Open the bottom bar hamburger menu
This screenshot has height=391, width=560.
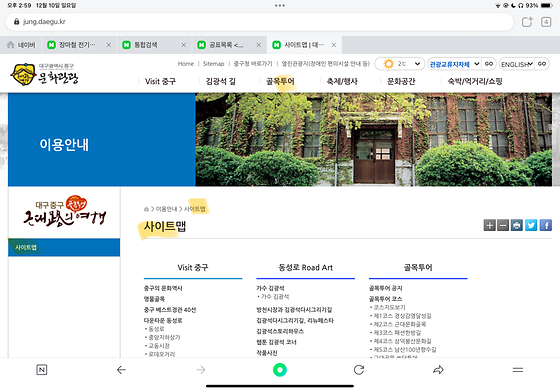[518, 370]
